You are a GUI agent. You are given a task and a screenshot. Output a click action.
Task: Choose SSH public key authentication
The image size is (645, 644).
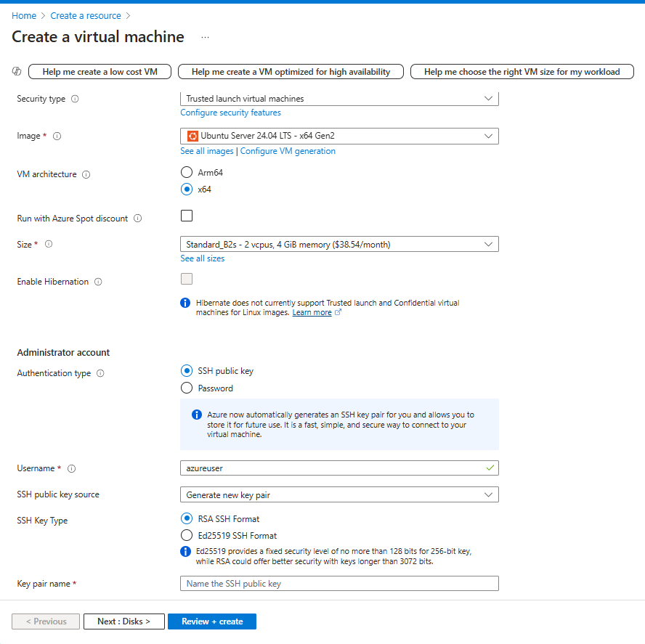pos(187,371)
